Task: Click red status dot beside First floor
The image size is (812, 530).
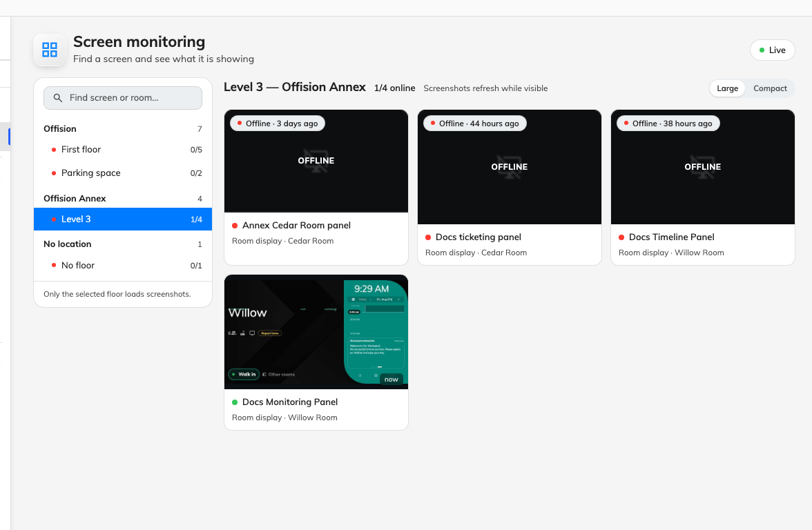Action: point(54,150)
